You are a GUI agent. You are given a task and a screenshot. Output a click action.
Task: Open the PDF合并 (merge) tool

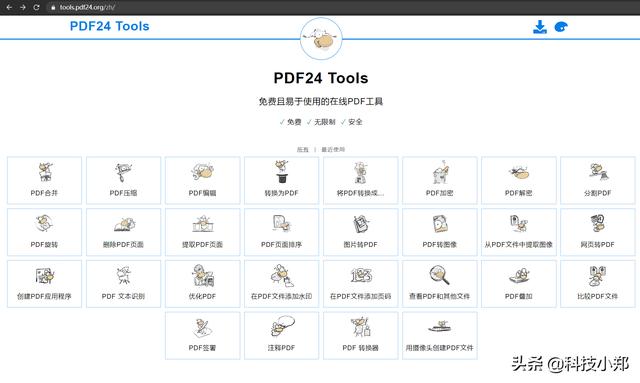(44, 180)
